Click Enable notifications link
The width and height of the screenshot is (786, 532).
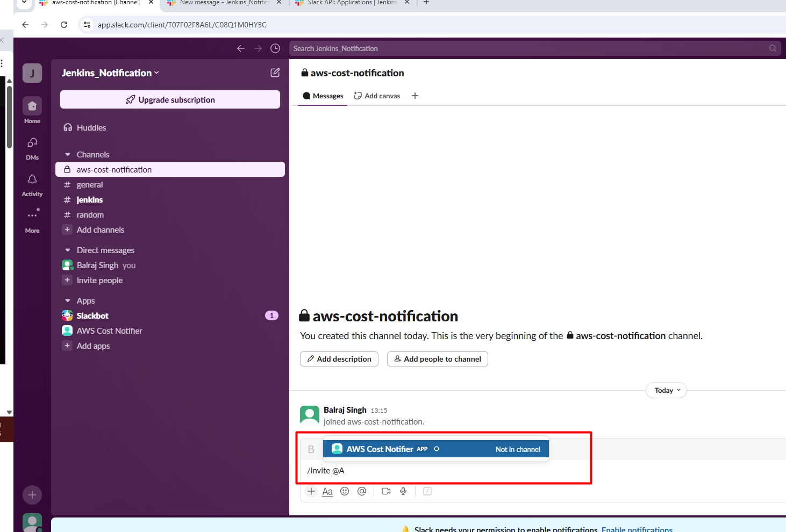[637, 529]
